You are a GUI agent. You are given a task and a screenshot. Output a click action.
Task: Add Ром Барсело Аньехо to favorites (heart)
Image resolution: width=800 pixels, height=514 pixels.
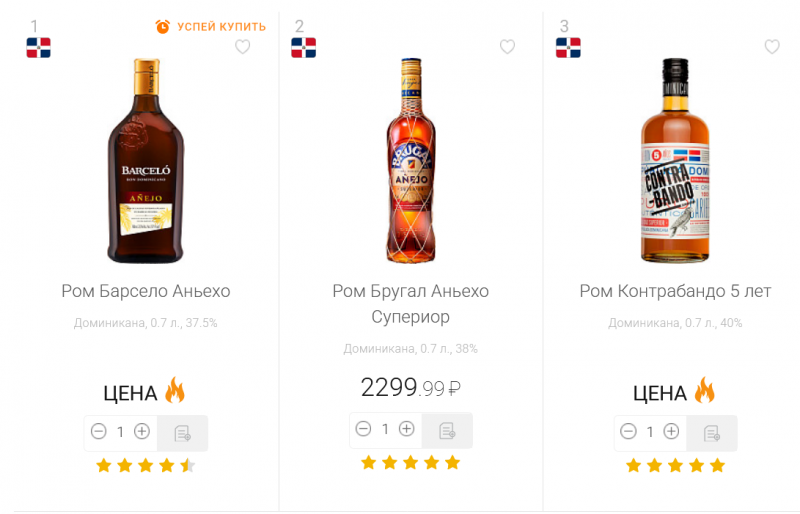(x=242, y=47)
